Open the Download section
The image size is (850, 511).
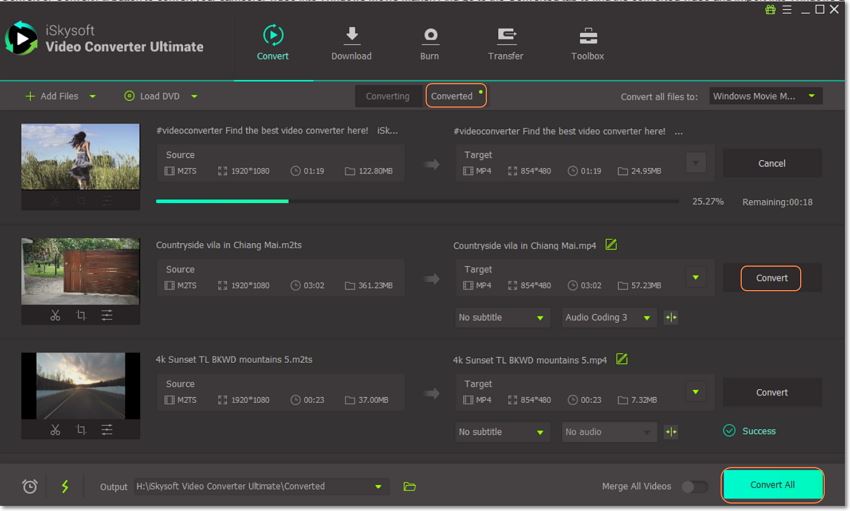[351, 42]
